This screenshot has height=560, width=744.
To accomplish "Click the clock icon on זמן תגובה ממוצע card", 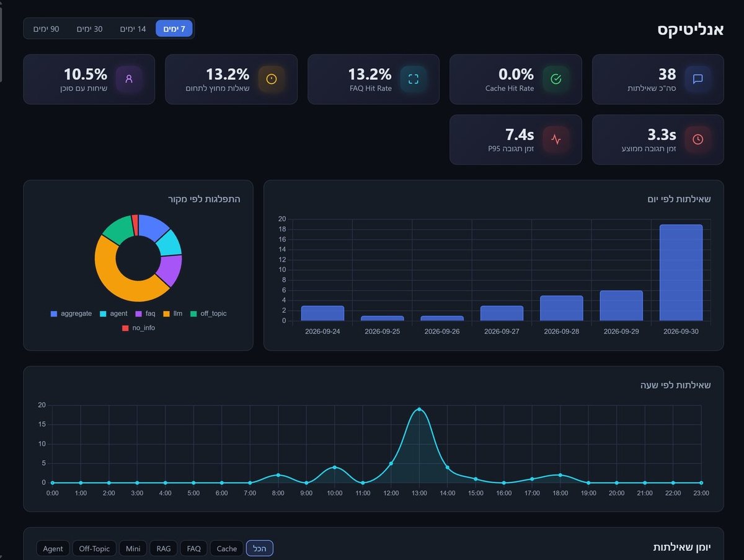I will (697, 139).
